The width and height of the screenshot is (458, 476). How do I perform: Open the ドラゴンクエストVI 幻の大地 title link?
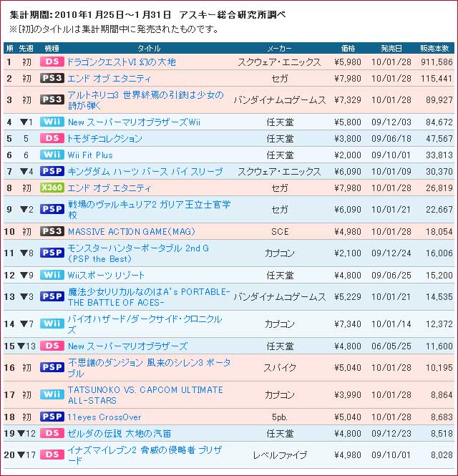click(122, 62)
